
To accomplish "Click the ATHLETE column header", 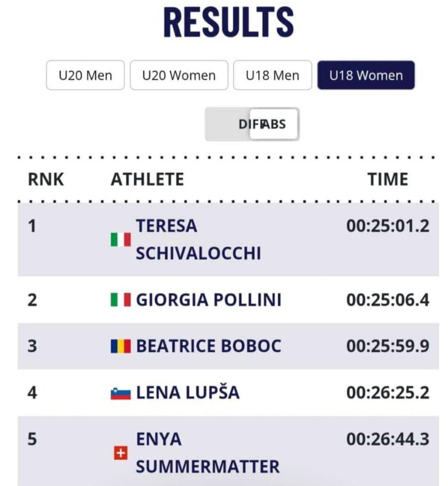I will pyautogui.click(x=147, y=180).
